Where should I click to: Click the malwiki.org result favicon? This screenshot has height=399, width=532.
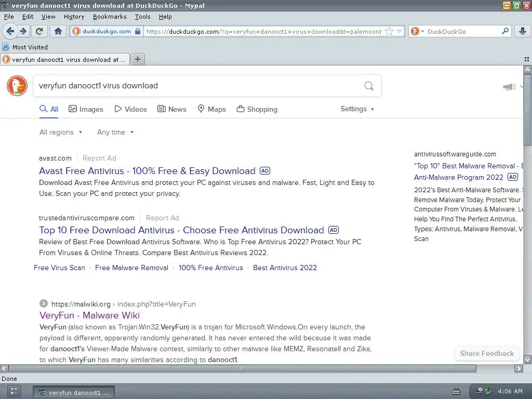(x=44, y=303)
